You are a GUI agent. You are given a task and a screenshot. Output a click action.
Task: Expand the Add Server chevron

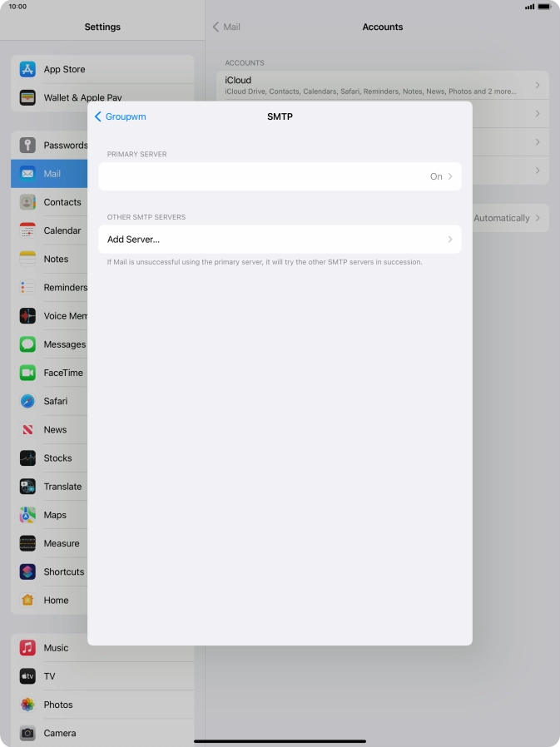coord(450,240)
